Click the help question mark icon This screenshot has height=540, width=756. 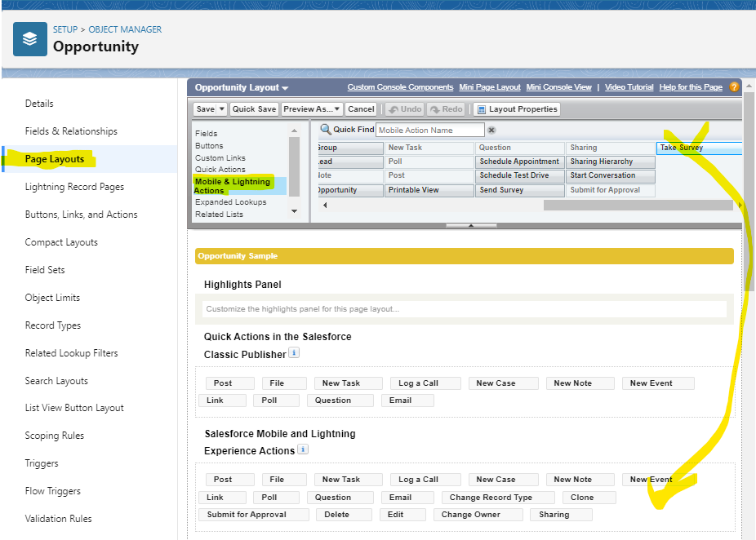tap(734, 86)
